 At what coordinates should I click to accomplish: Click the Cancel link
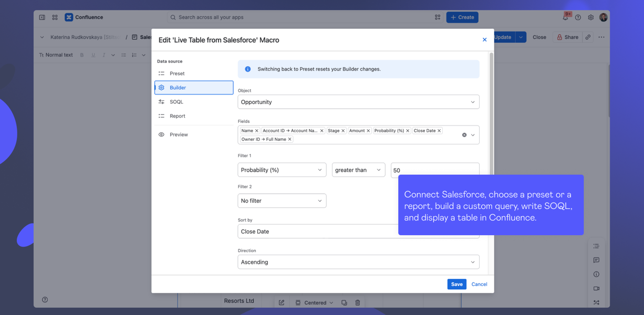coord(479,284)
